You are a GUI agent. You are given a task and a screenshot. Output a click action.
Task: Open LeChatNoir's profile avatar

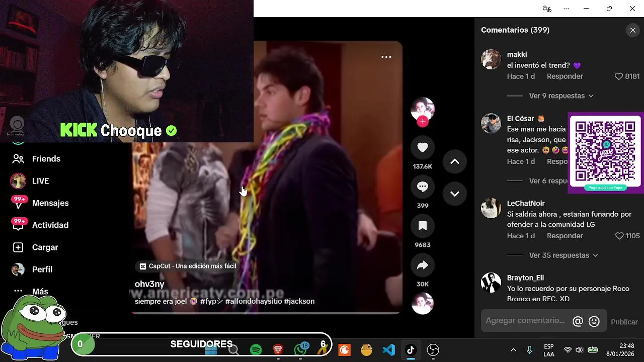click(x=491, y=208)
